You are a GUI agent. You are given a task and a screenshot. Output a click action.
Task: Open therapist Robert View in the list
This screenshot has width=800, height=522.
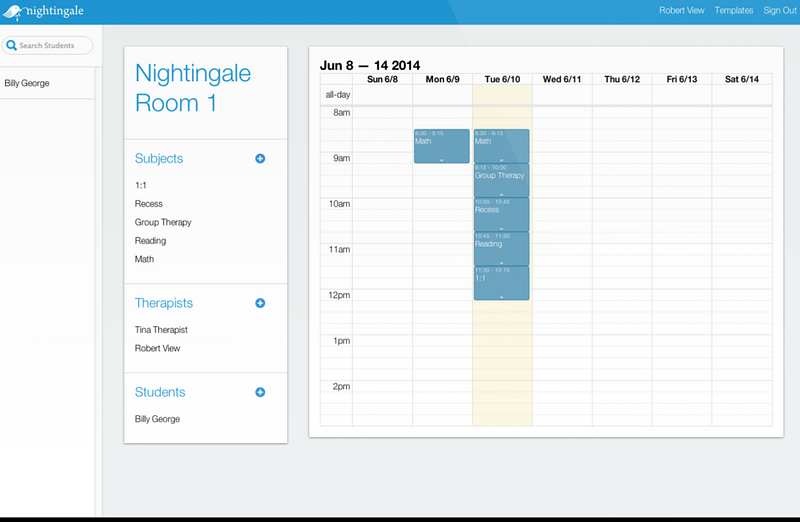point(158,348)
